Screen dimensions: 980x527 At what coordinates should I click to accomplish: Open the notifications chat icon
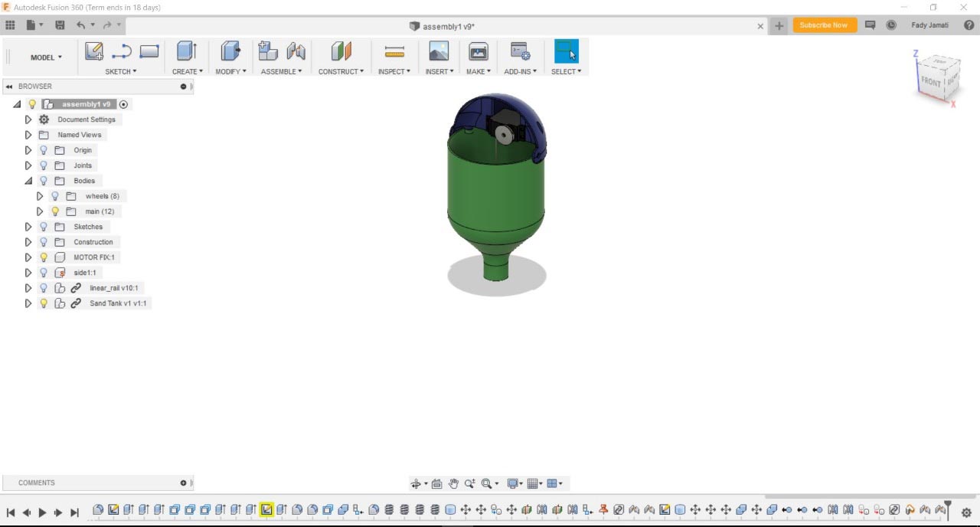tap(870, 25)
